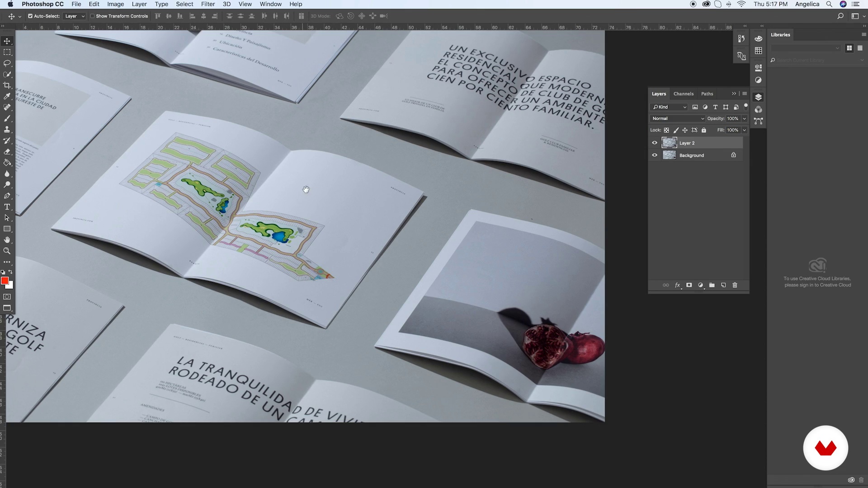
Task: Select the Zoom tool
Action: (x=7, y=251)
